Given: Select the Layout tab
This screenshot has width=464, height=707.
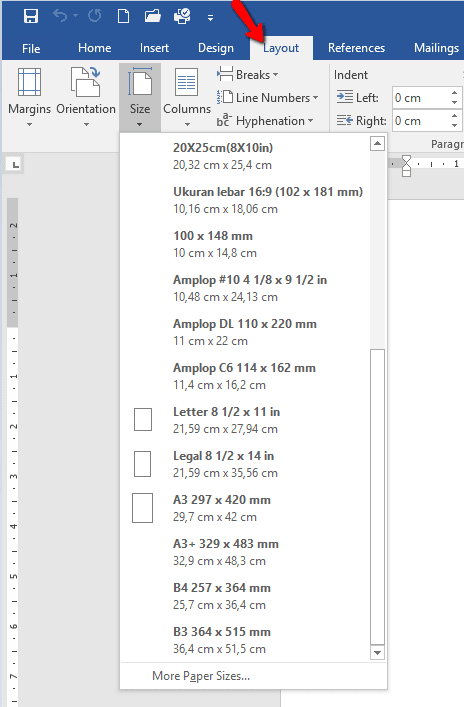Looking at the screenshot, I should coord(281,48).
